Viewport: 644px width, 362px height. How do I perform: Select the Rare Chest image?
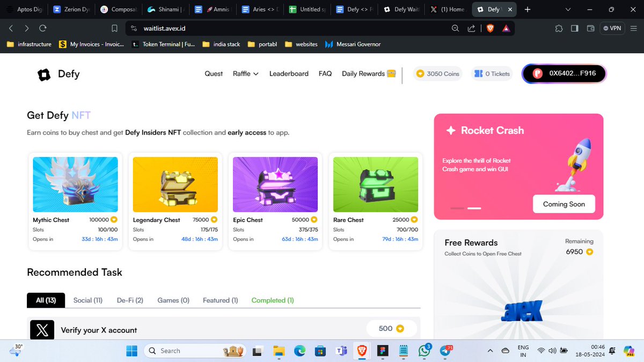[376, 184]
